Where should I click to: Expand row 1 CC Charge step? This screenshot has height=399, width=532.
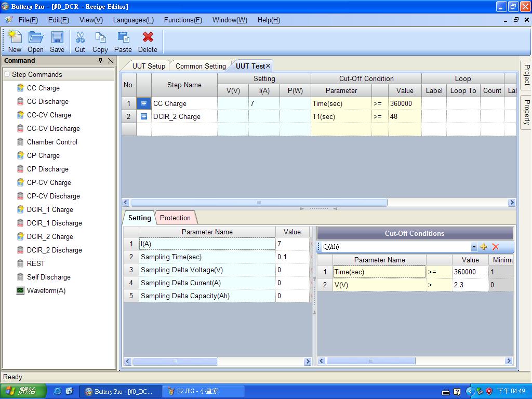pyautogui.click(x=144, y=103)
